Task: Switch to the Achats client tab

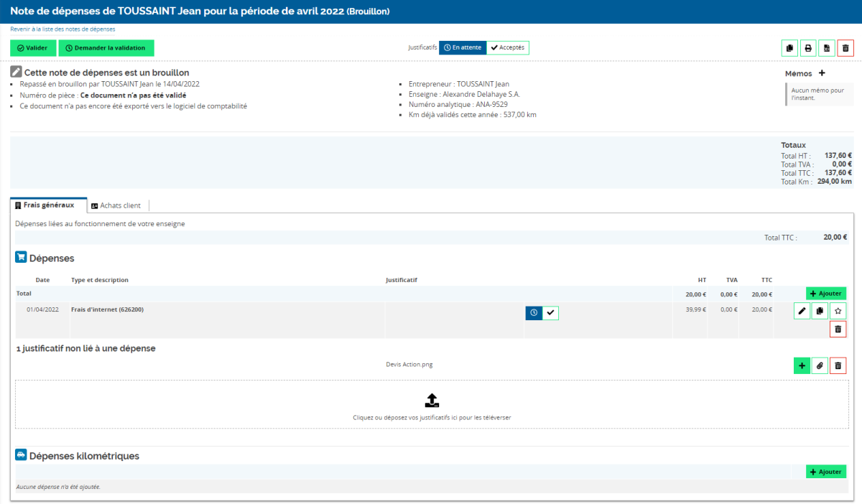Action: pyautogui.click(x=116, y=205)
